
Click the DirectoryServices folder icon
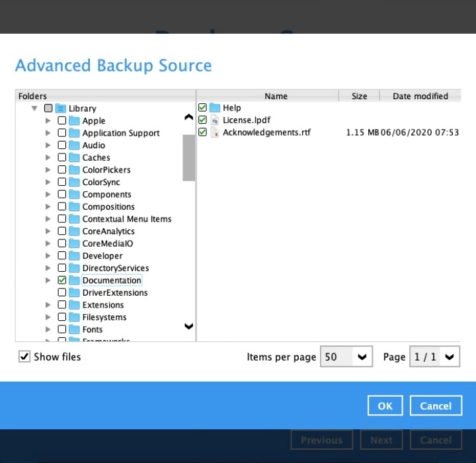tap(74, 268)
